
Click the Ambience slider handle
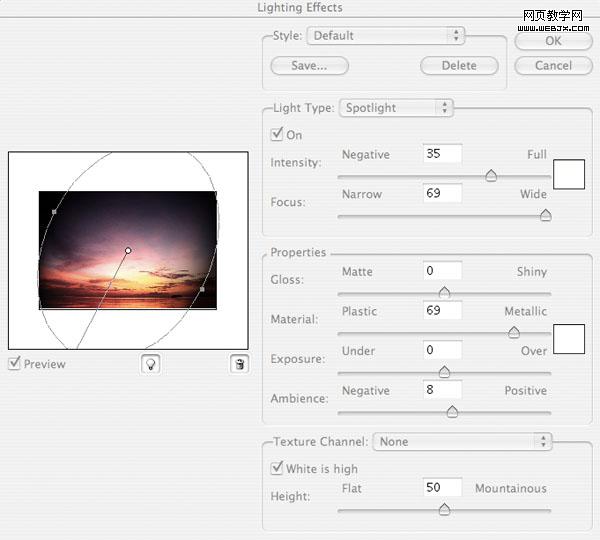tap(452, 412)
